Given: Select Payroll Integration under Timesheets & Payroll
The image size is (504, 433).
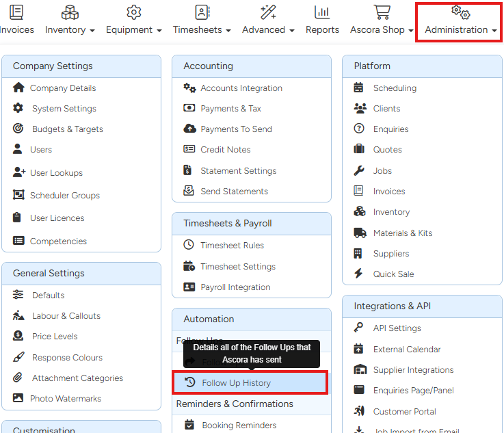Looking at the screenshot, I should (235, 287).
